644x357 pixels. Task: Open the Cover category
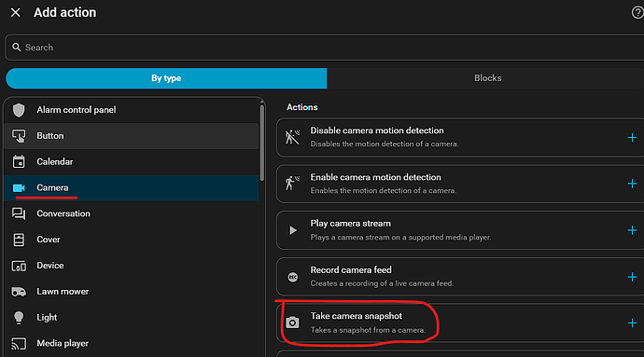click(132, 240)
